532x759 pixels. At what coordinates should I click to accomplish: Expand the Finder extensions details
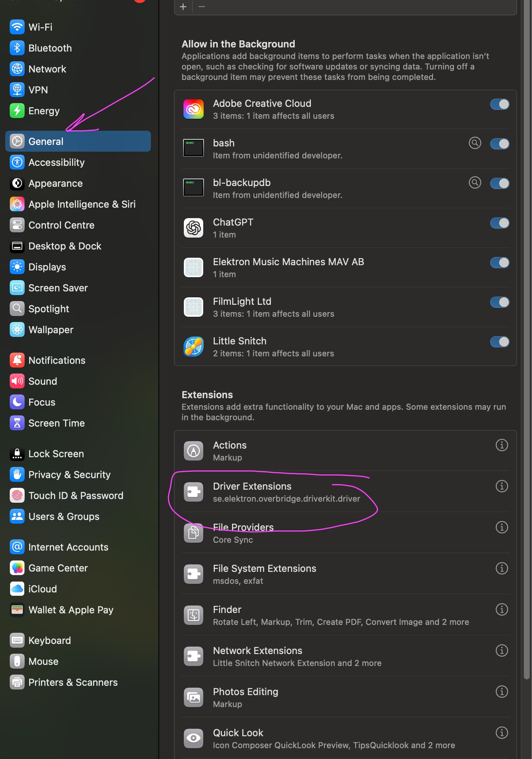[501, 609]
